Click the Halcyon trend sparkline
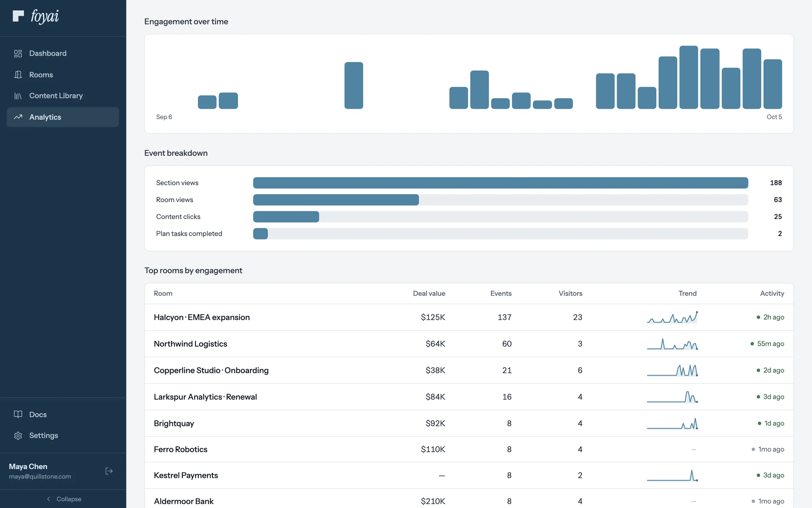812x508 pixels. [672, 317]
